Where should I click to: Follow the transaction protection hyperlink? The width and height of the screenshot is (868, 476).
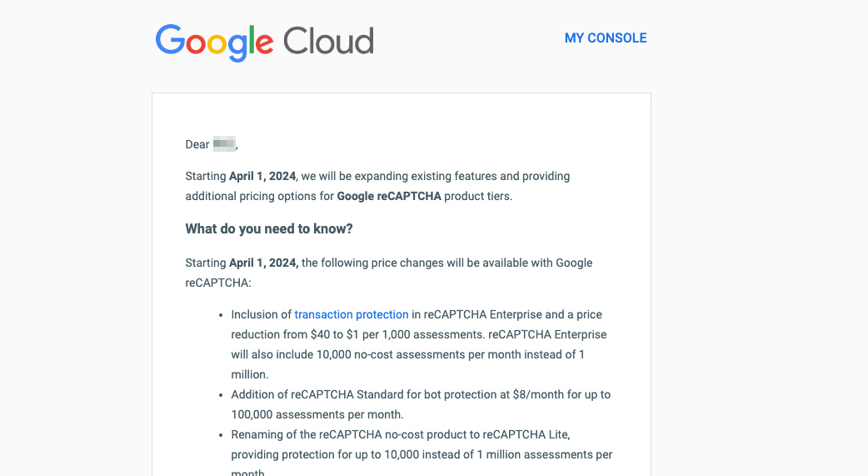coord(352,314)
